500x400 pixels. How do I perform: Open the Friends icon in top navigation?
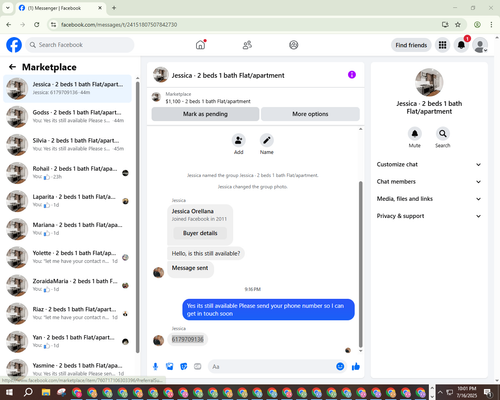(x=247, y=45)
